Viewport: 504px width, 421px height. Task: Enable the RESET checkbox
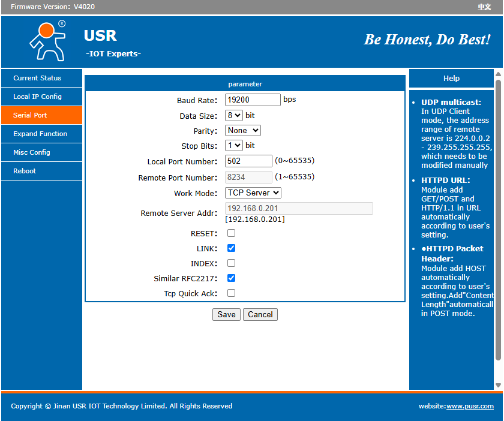tap(231, 233)
